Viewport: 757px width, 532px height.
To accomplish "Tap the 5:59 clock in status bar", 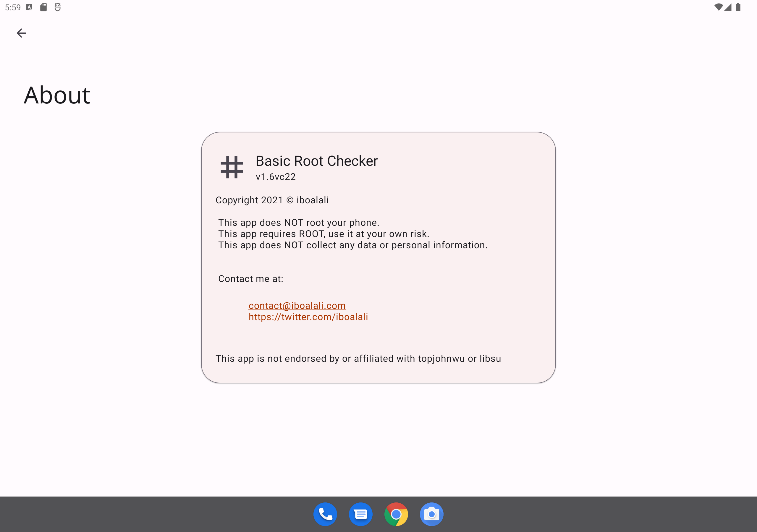I will (13, 7).
